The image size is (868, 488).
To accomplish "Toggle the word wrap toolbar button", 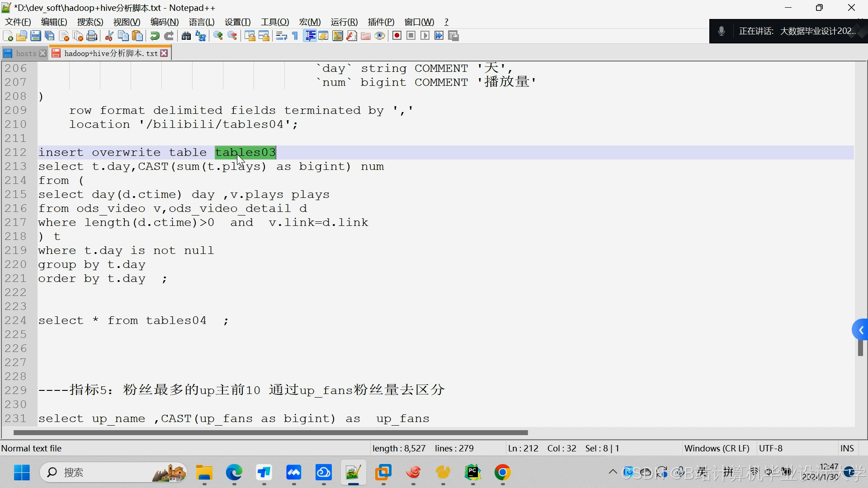I will coord(281,36).
